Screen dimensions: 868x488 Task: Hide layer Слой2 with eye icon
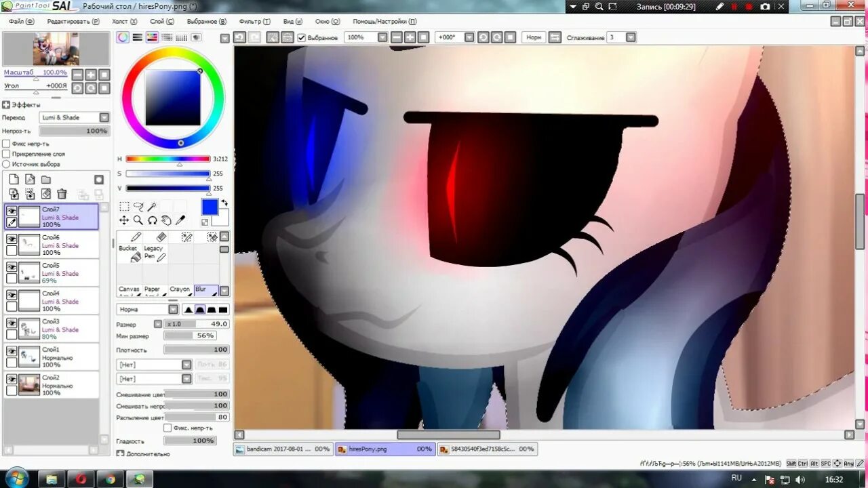pos(12,379)
